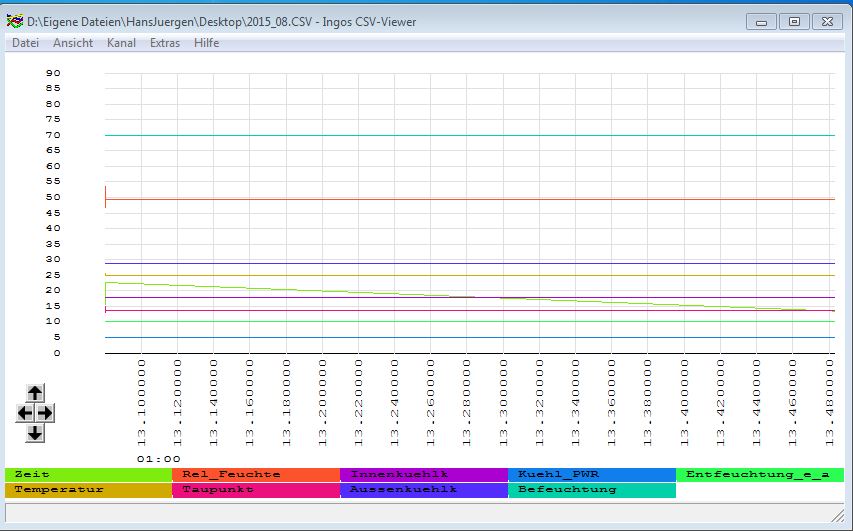Select the Temperatur channel legend swatch
Viewport: 853px width, 531px height.
click(x=89, y=490)
